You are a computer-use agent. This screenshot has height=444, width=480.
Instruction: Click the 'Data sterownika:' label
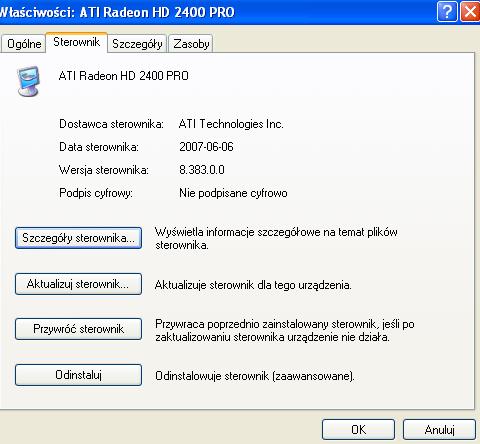[x=99, y=147]
